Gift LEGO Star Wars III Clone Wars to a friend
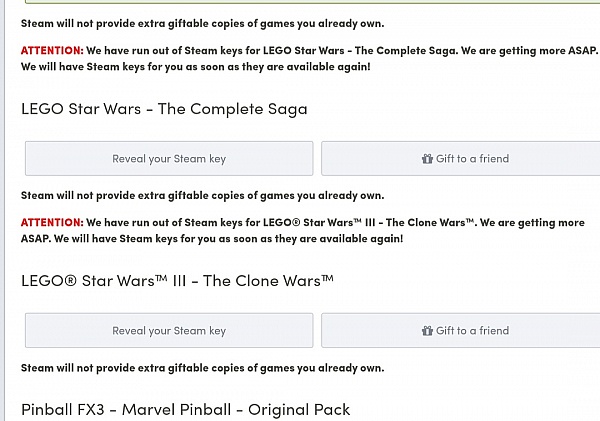Screen dimensions: 600x421 click(461, 330)
